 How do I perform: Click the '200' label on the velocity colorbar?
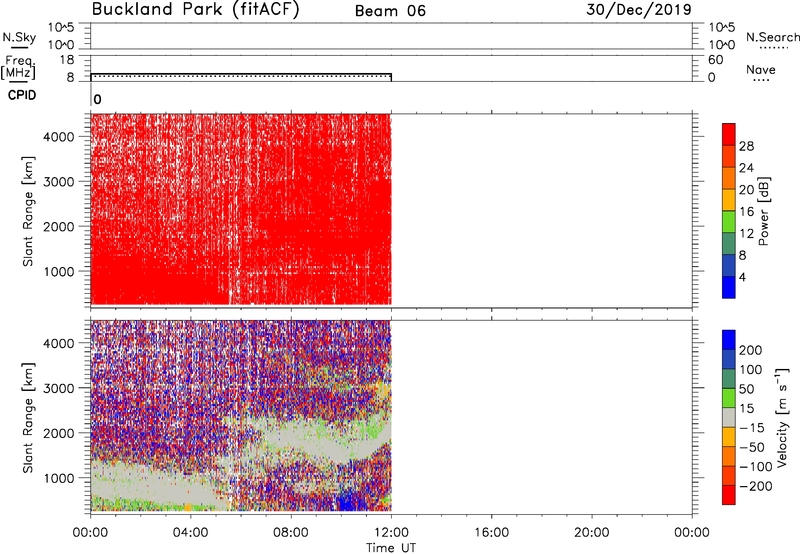tap(751, 350)
